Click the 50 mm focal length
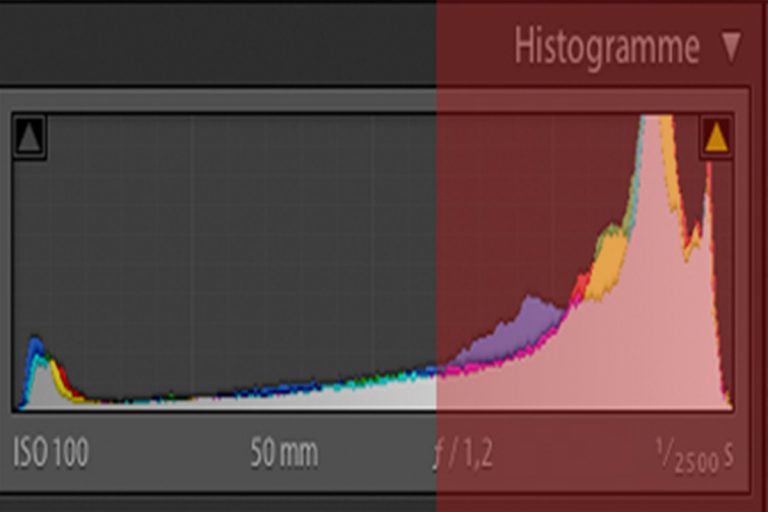The image size is (768, 512). [284, 452]
